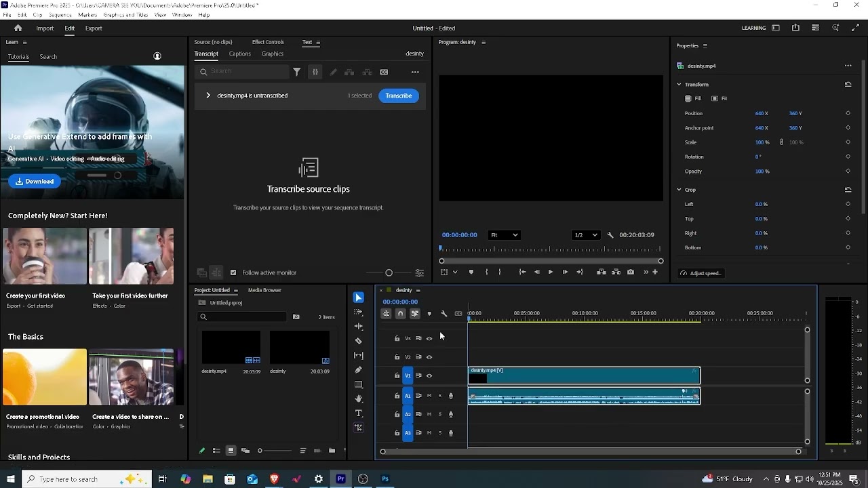The width and height of the screenshot is (868, 488).
Task: Expand desinty.mp4 is untranscribed row
Action: pos(208,96)
